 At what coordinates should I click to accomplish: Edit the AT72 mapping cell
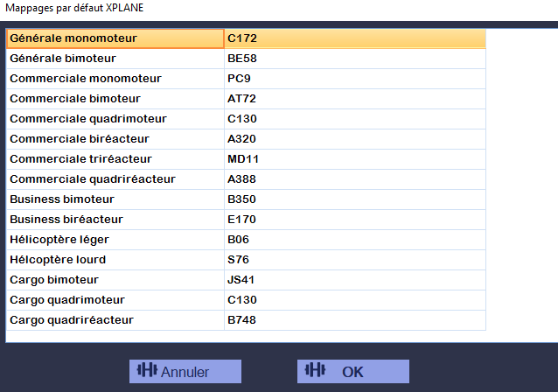point(355,99)
